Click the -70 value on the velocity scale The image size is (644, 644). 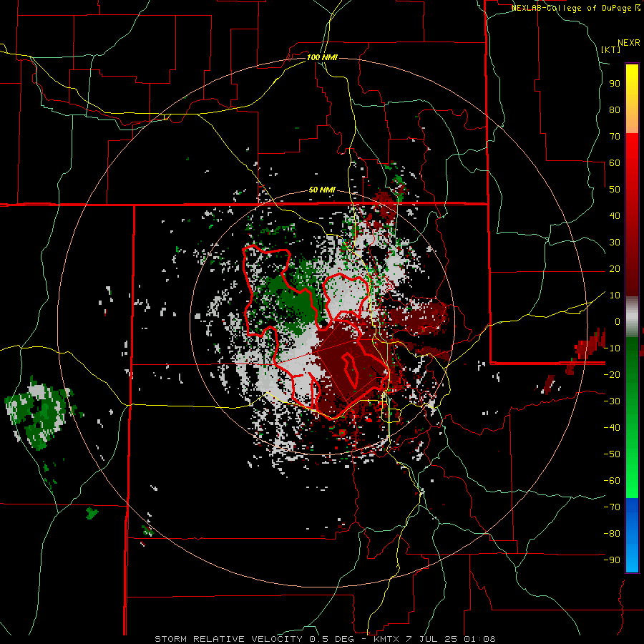[612, 507]
